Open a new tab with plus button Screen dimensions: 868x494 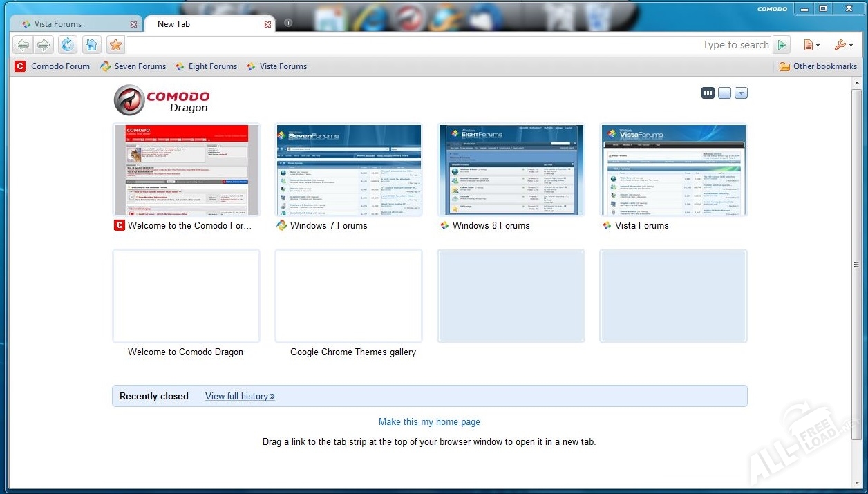(288, 23)
